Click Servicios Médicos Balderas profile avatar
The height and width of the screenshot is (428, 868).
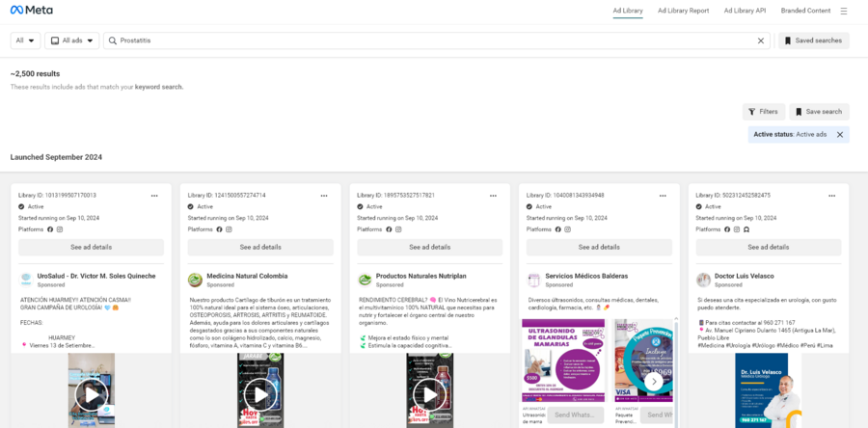click(x=533, y=280)
